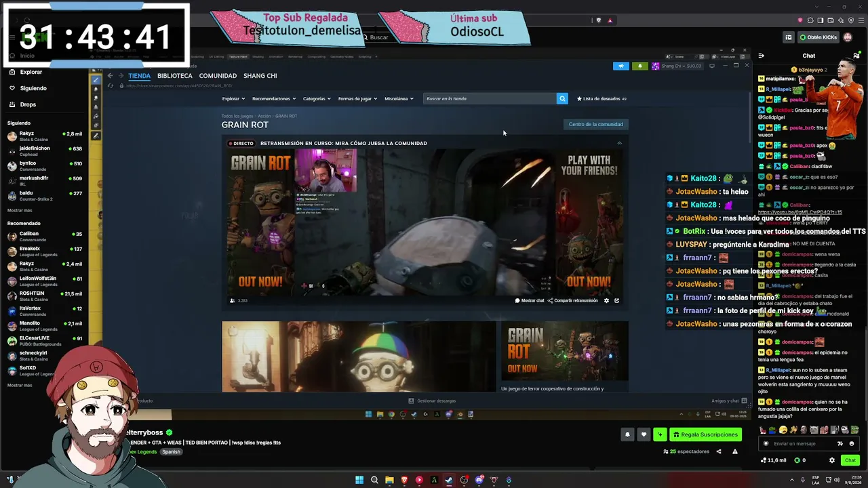This screenshot has width=868, height=488.
Task: Collapse the Kick chat panel arrow
Action: click(762, 56)
